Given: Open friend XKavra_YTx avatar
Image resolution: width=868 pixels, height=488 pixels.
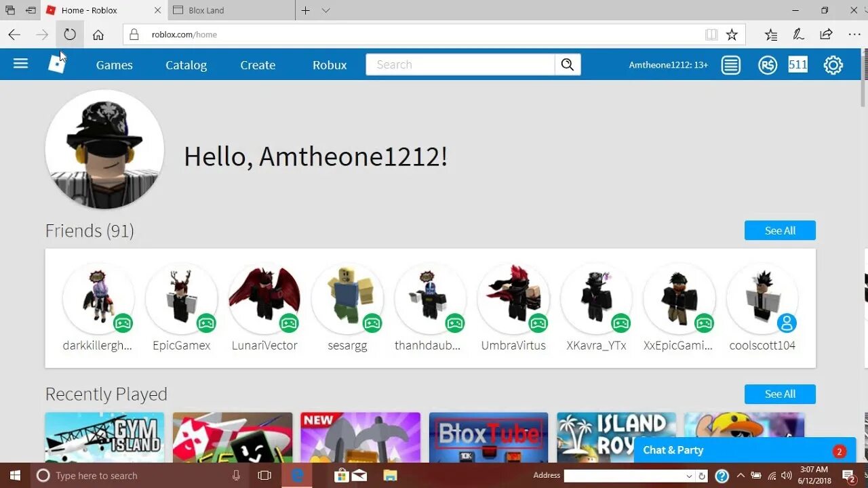Looking at the screenshot, I should pos(597,299).
